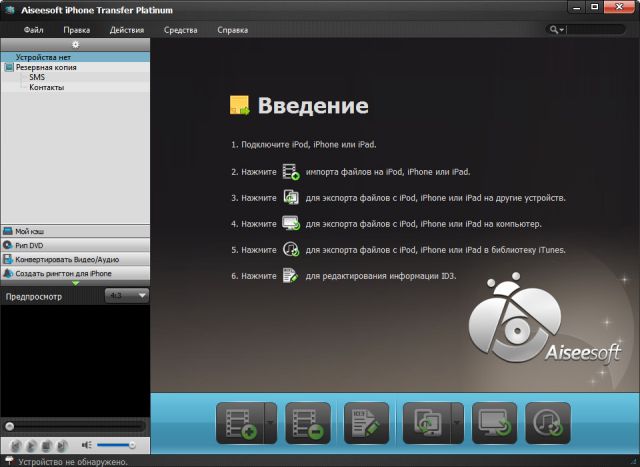
Task: Open 'Создать рингтон для iPhone' tool
Action: coord(75,273)
